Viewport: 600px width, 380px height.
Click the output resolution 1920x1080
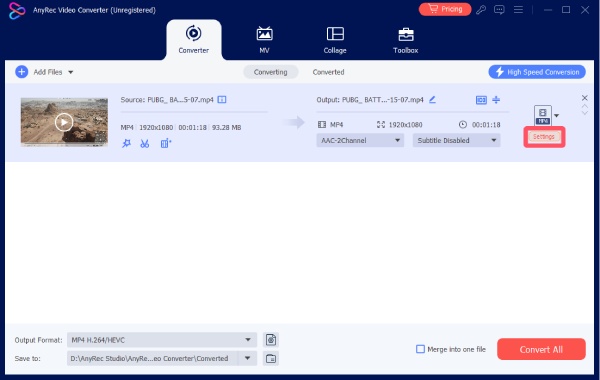(x=405, y=125)
